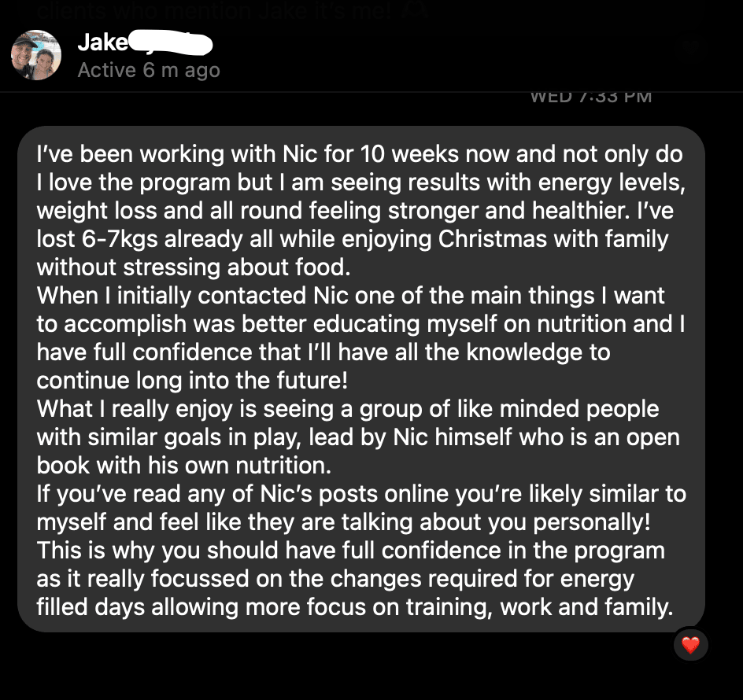Click the line 'If you've read any of Nic's posts'
The image size is (743, 700).
361,494
